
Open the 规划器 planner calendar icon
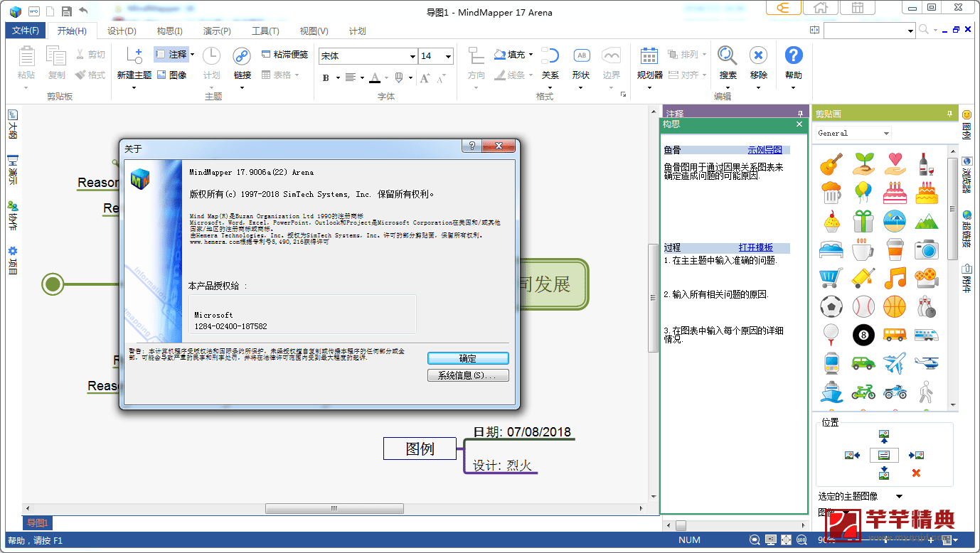click(x=649, y=56)
